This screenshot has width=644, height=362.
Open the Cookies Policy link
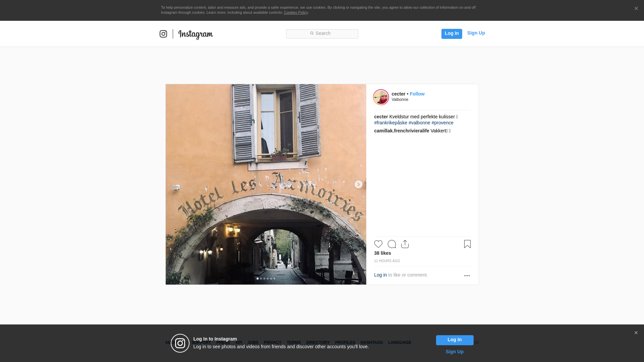tap(296, 12)
